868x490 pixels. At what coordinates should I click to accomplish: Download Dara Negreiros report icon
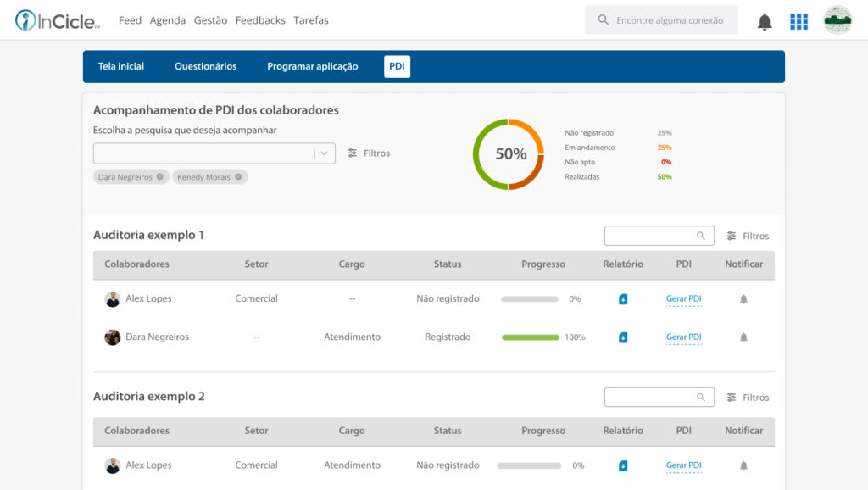(623, 337)
